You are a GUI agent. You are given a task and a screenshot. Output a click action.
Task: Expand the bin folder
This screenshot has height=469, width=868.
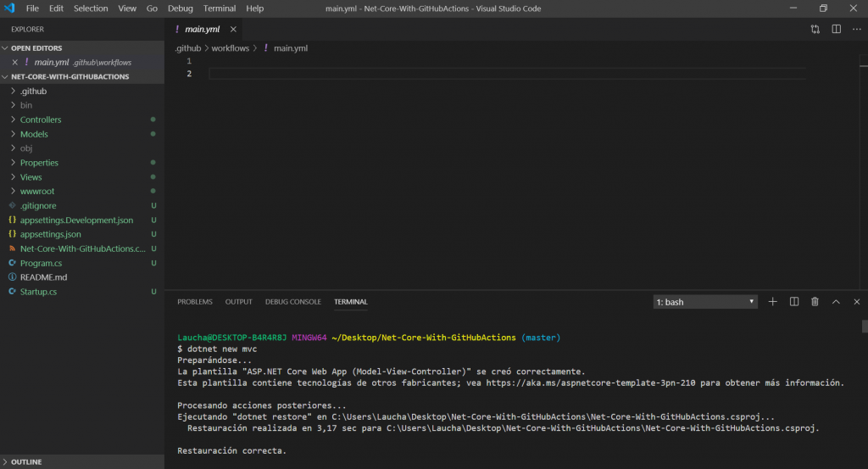[x=13, y=105]
